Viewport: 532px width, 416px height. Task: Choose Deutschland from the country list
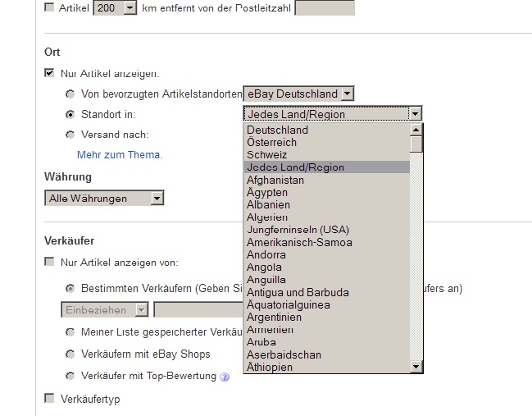(x=277, y=130)
